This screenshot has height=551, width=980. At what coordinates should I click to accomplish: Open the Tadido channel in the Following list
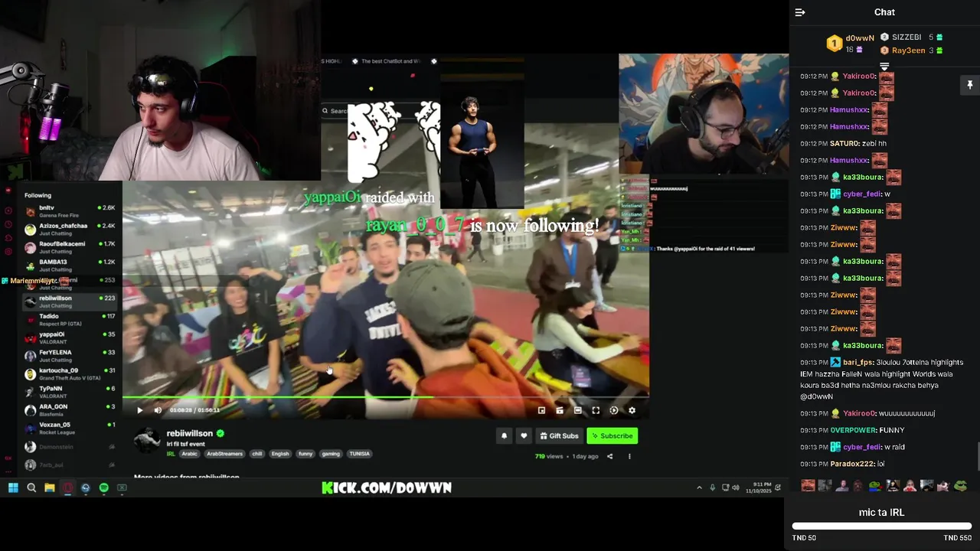[69, 319]
